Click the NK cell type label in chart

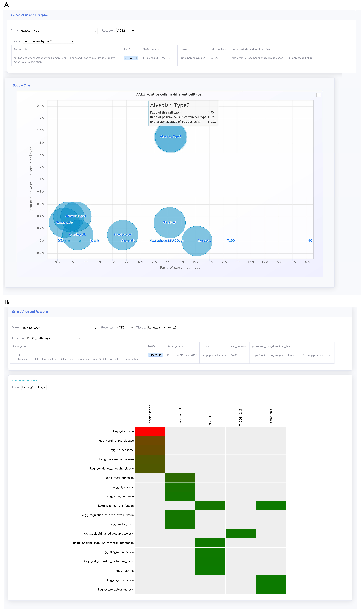[309, 241]
